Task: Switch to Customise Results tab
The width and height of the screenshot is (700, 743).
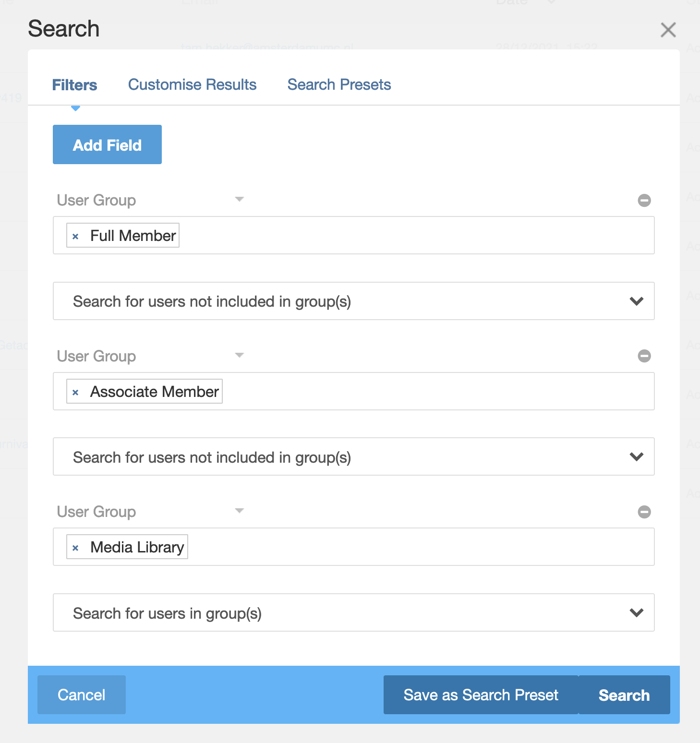Action: pos(192,84)
